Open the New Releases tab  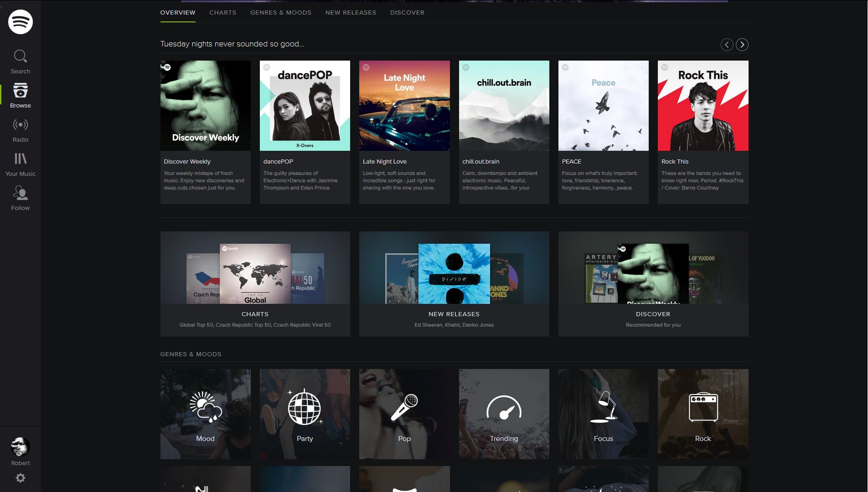[x=351, y=12]
